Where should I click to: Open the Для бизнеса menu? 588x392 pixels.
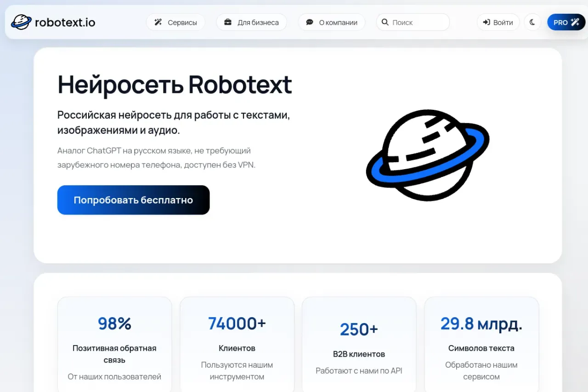coord(251,22)
